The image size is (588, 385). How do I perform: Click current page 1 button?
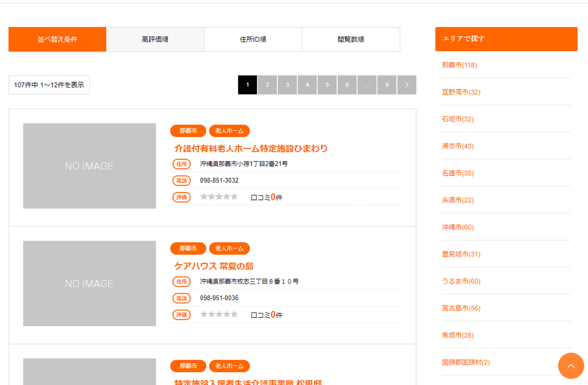pos(247,85)
